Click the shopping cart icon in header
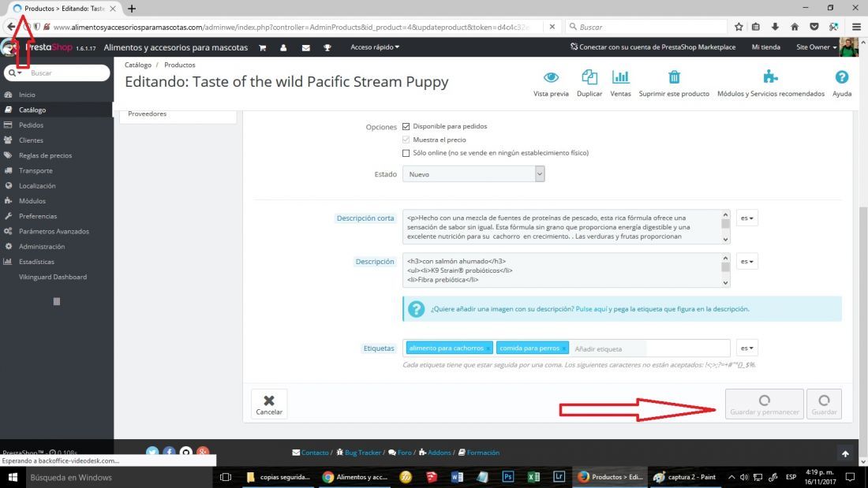The image size is (868, 488). (x=263, y=47)
